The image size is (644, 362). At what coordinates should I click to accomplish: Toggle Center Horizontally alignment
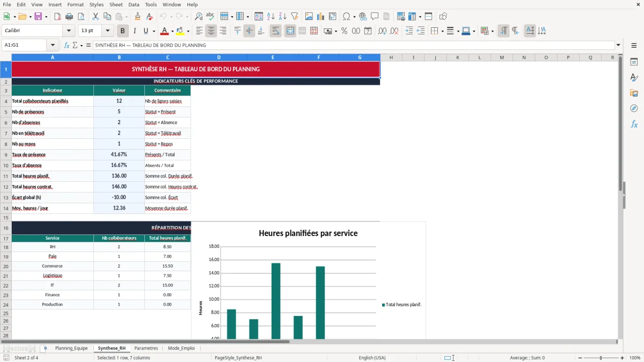pos(211,31)
